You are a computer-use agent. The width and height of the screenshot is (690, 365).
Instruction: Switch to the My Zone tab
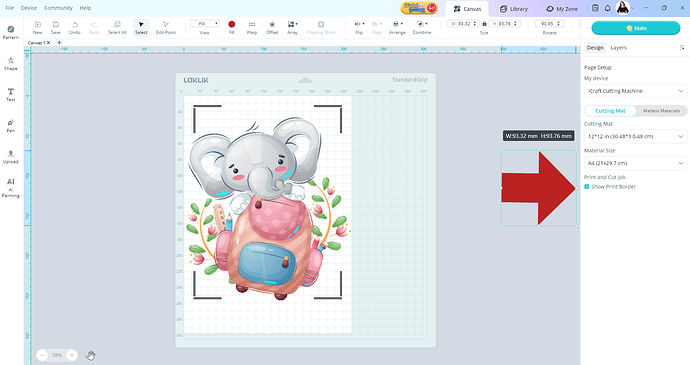click(562, 9)
